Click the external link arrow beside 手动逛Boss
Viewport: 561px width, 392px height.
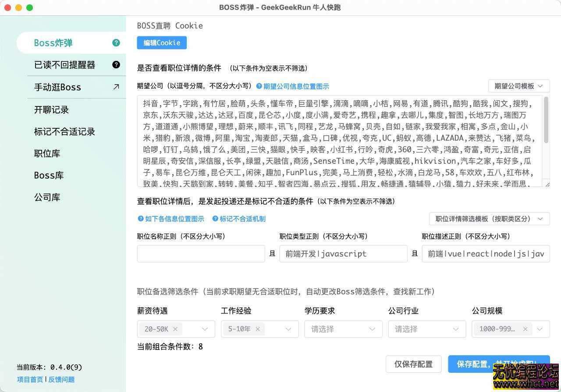click(116, 87)
